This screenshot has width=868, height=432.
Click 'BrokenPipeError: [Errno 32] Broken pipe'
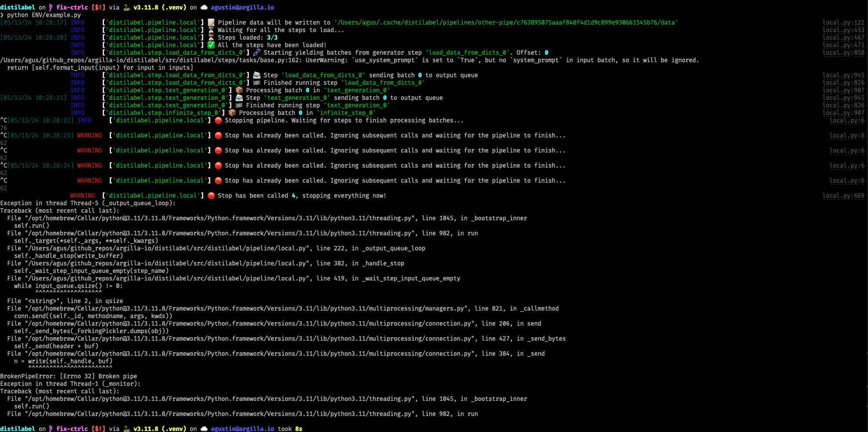[x=68, y=376]
